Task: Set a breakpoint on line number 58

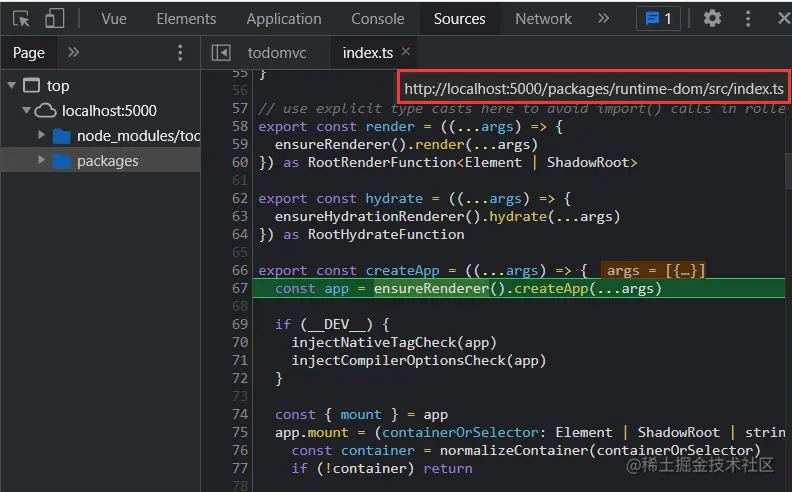Action: click(240, 126)
